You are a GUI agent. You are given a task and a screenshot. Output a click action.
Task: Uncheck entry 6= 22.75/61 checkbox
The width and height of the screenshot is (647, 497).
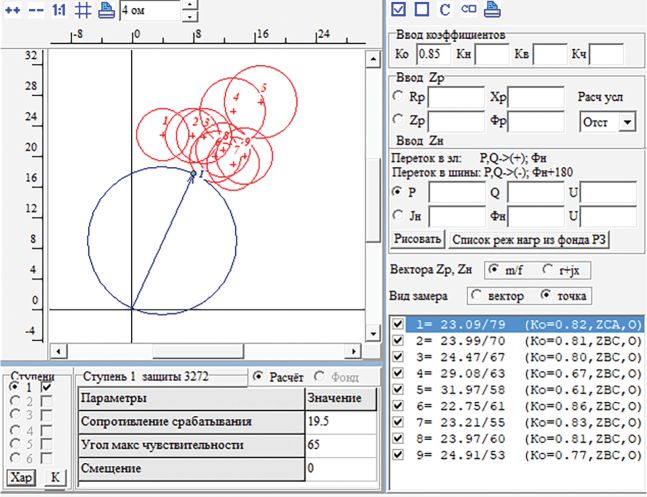point(398,405)
